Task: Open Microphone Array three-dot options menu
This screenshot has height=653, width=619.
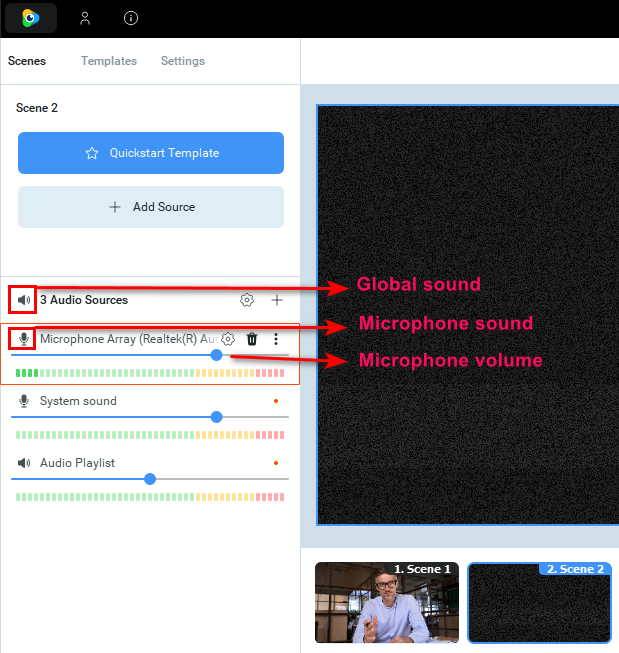Action: 276,339
